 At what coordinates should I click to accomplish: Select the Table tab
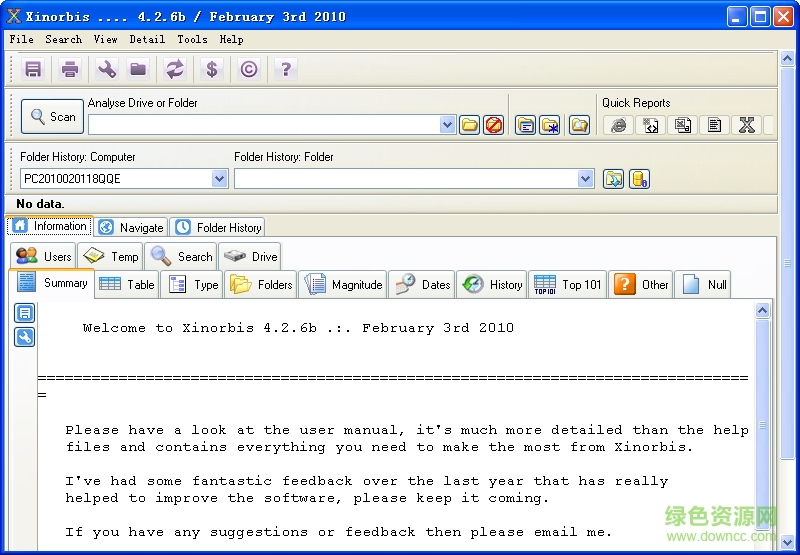tap(127, 285)
